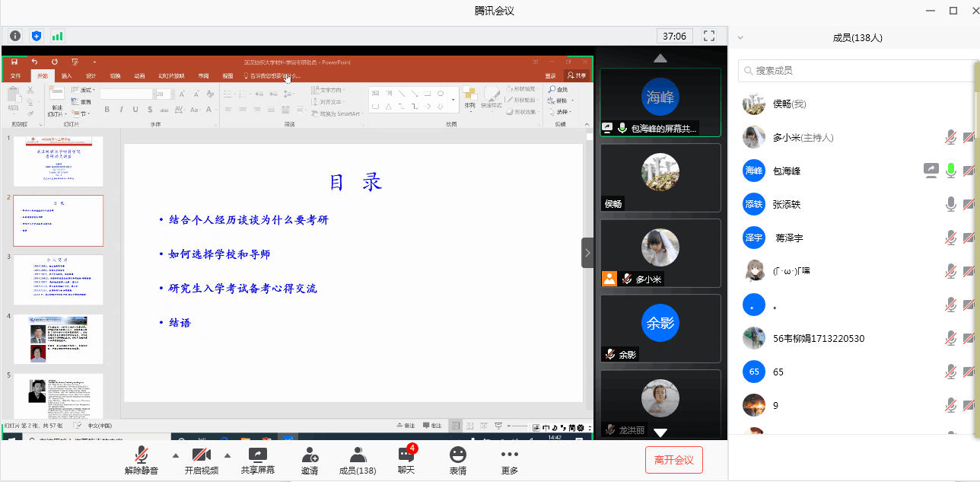Open the 表情 emoji reactions

click(457, 455)
